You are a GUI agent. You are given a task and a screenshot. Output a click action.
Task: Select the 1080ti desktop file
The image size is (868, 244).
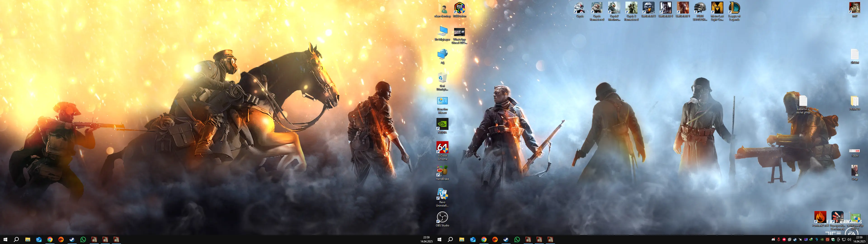click(x=854, y=153)
